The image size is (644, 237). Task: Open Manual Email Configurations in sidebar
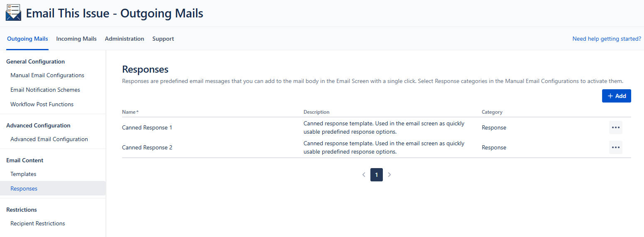[47, 75]
